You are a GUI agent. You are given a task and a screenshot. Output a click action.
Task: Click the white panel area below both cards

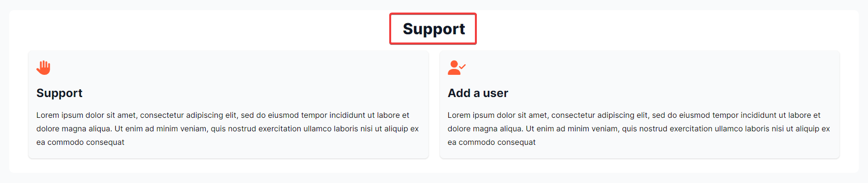[x=434, y=166]
